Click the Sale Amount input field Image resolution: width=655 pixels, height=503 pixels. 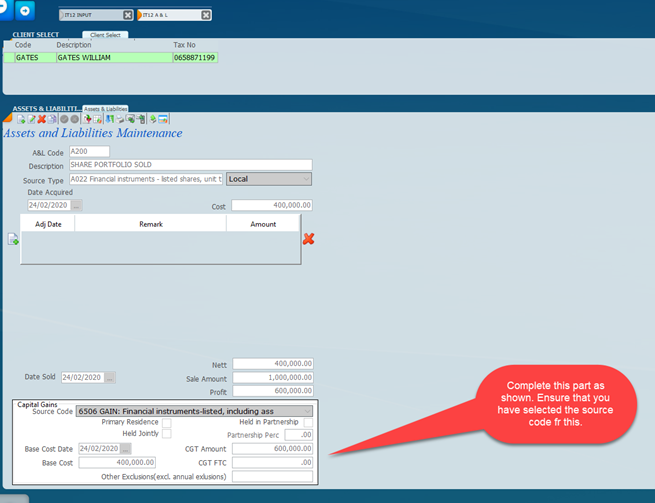point(273,378)
